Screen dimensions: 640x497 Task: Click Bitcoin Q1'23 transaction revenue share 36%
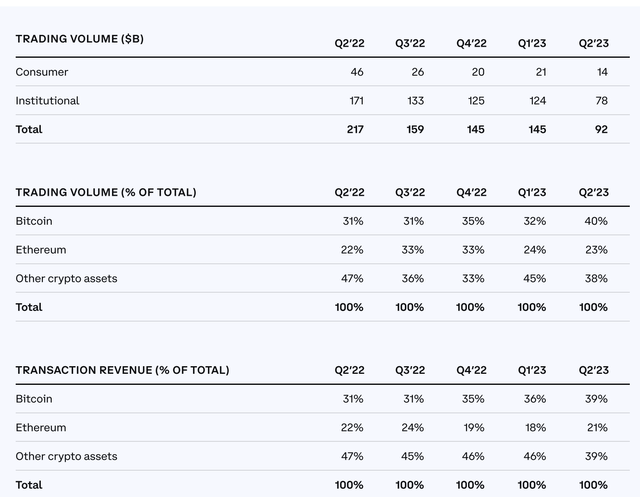pos(534,399)
